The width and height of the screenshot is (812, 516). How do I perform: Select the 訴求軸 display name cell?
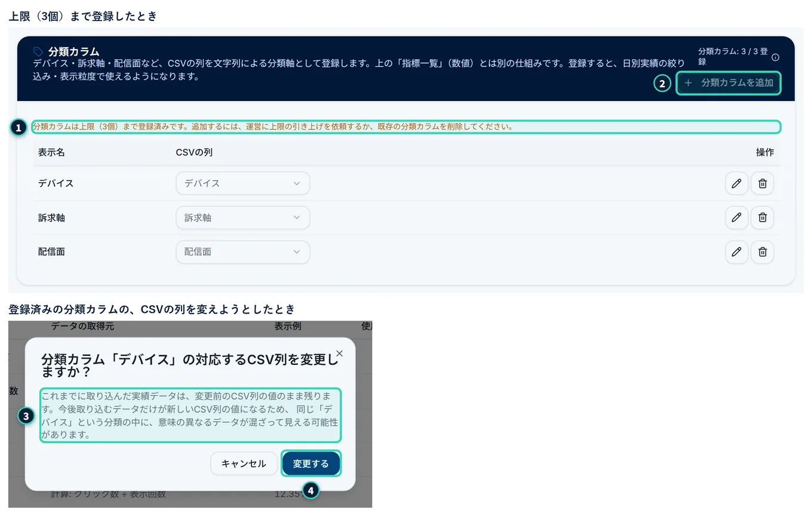point(51,218)
